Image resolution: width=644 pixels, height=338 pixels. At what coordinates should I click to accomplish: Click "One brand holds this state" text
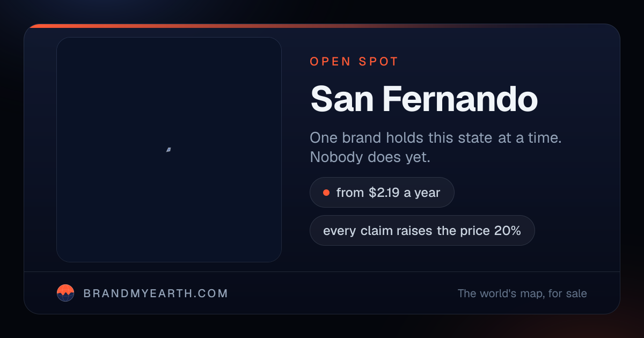(401, 138)
